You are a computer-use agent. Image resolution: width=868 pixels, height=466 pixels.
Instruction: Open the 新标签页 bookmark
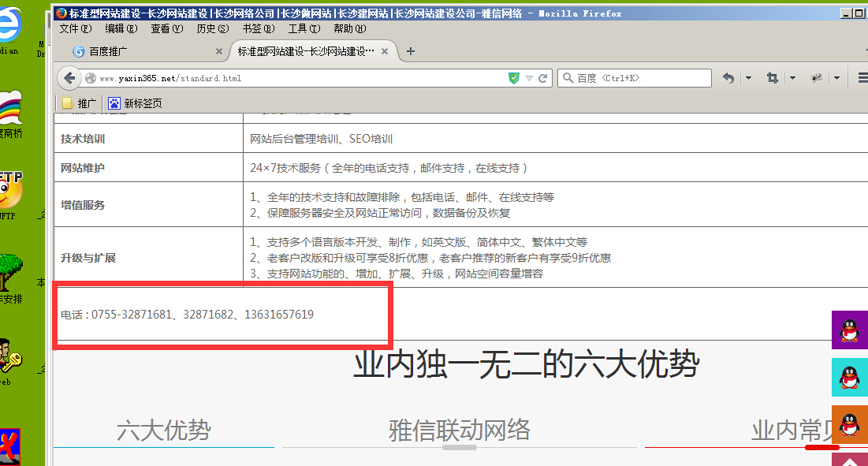coord(136,103)
